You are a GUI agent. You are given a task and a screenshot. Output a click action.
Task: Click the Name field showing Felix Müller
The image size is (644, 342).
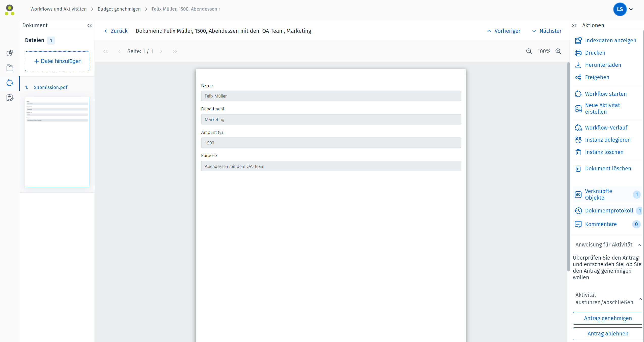(331, 96)
